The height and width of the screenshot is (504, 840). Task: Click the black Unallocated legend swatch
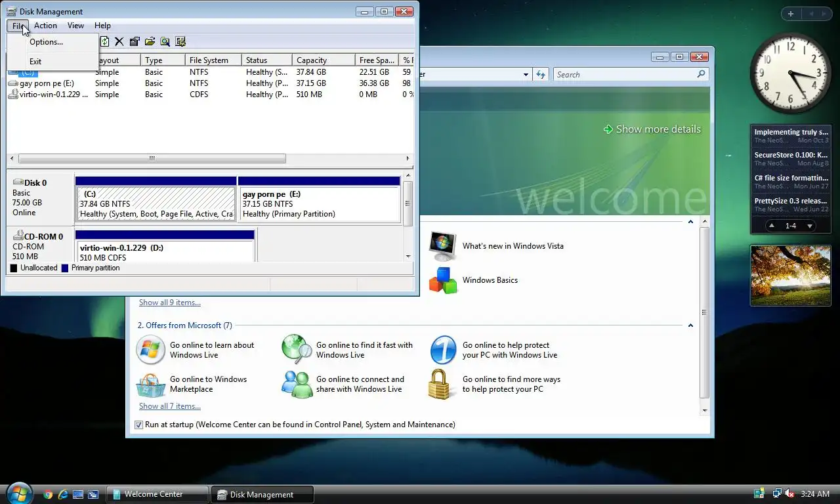pos(14,268)
